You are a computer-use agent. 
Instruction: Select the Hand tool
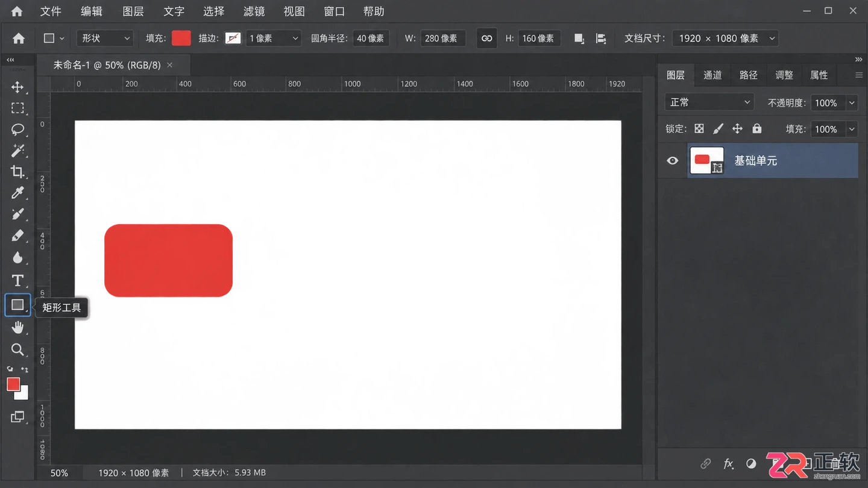coord(17,328)
